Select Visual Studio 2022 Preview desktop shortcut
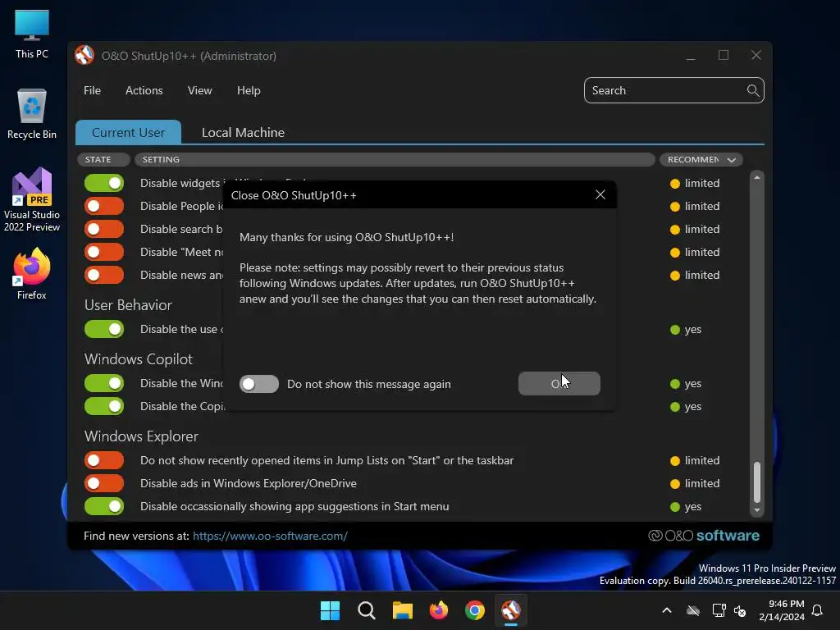The width and height of the screenshot is (840, 630). [32, 199]
